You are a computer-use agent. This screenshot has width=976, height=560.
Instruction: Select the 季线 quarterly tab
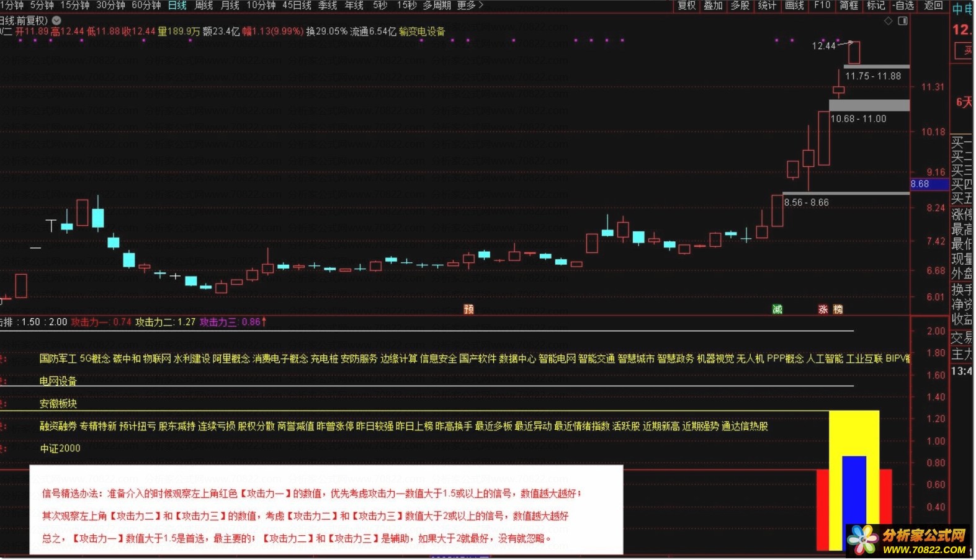328,5
